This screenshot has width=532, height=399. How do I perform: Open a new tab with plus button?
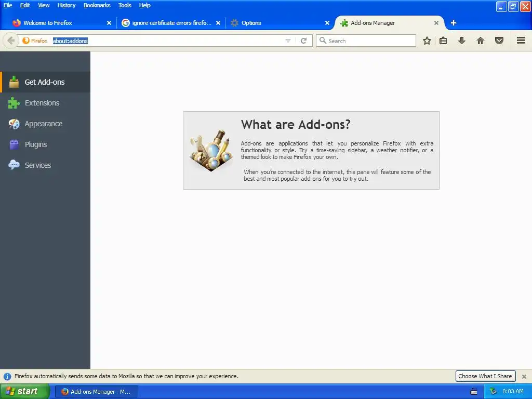[x=453, y=23]
